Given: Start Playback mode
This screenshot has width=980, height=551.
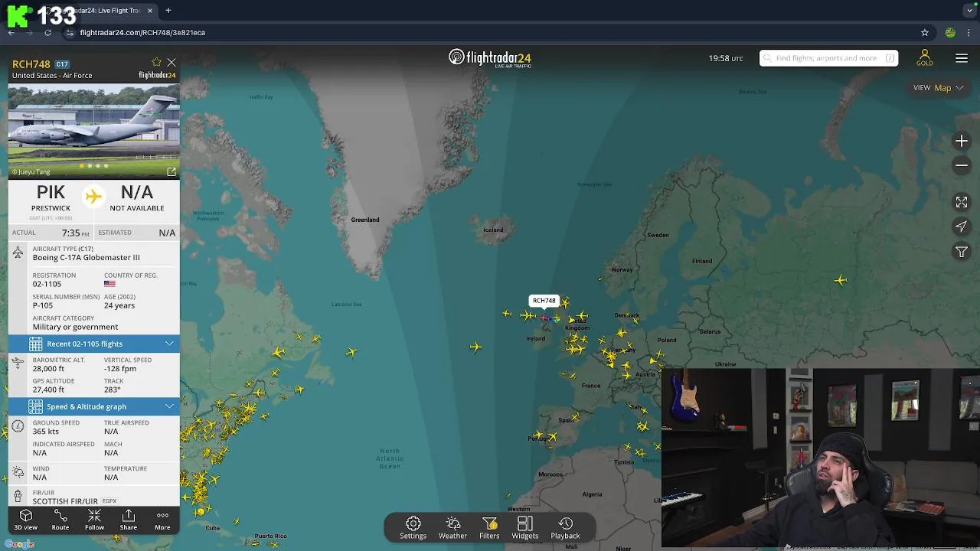Looking at the screenshot, I should 565,528.
